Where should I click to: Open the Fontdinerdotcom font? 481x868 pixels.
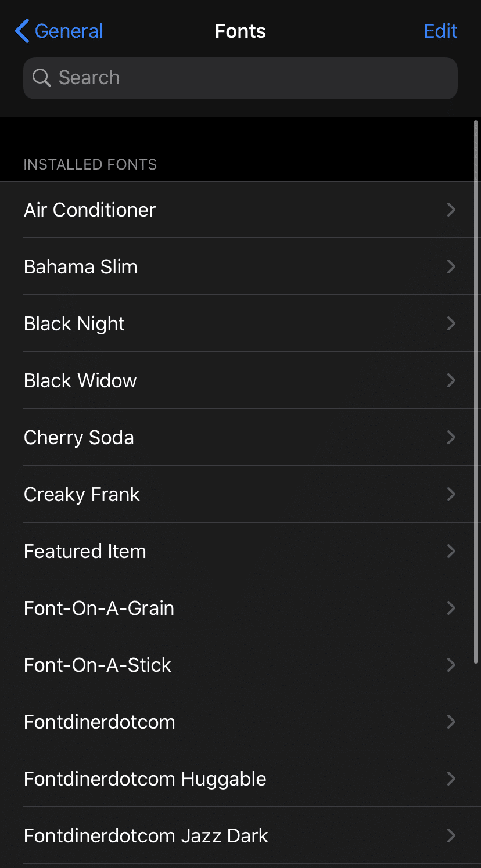click(x=99, y=722)
